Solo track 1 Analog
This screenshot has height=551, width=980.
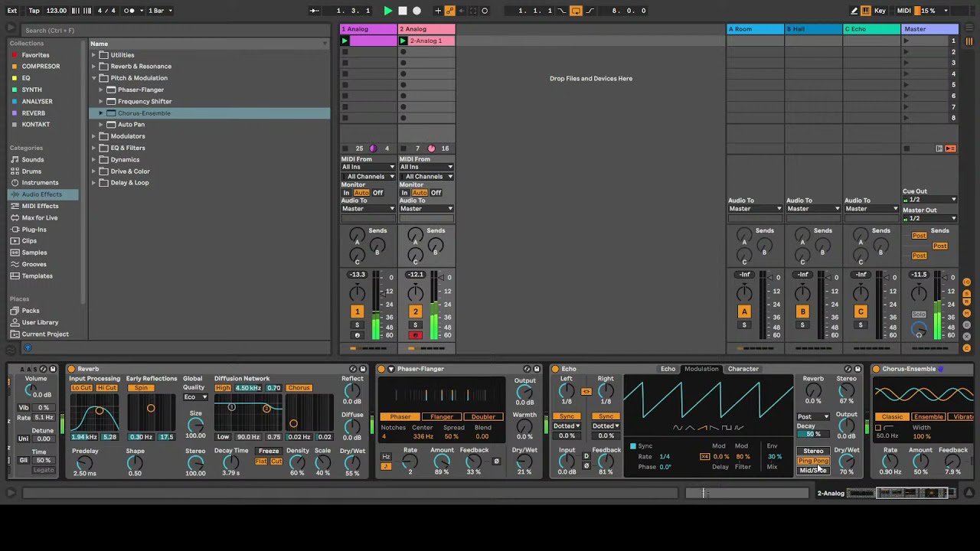(x=357, y=325)
